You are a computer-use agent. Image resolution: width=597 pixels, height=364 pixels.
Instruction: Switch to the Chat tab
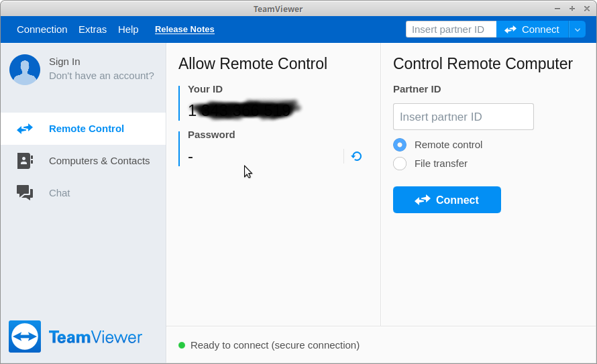coord(83,193)
